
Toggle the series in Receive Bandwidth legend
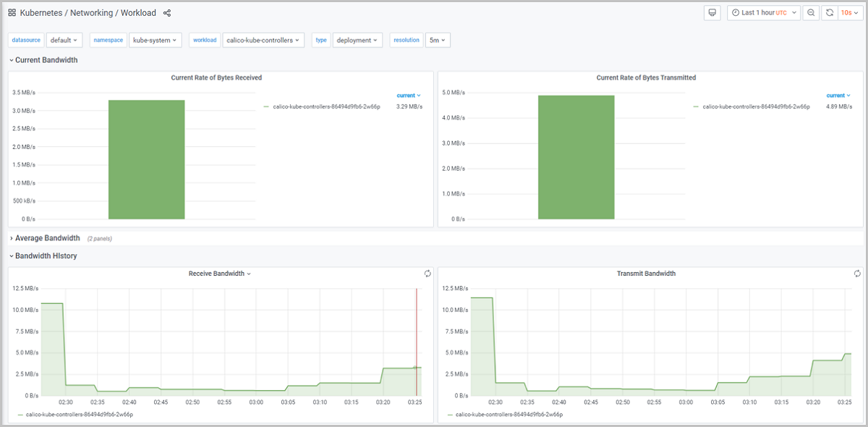(x=79, y=415)
